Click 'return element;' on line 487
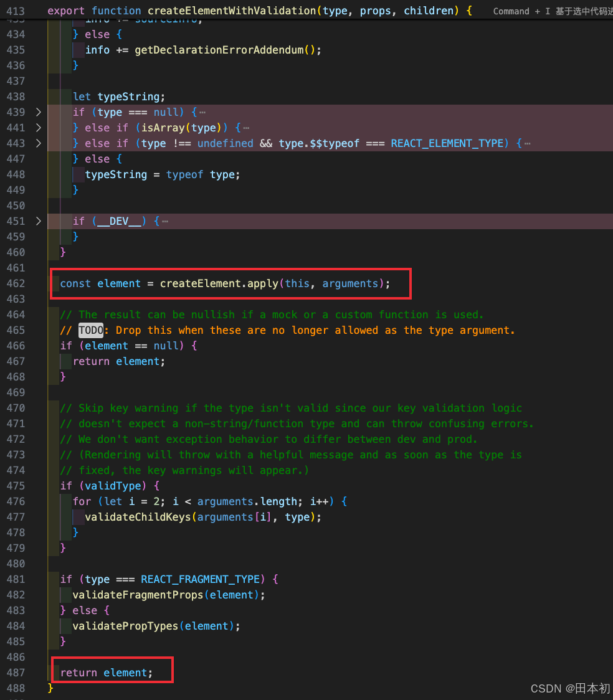Screen dimensions: 613x700 tap(107, 673)
